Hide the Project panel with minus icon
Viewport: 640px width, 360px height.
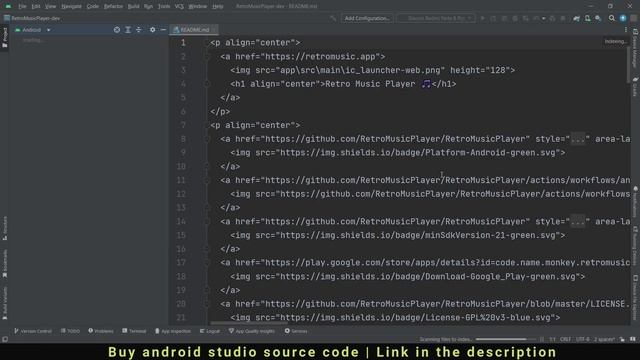point(163,30)
